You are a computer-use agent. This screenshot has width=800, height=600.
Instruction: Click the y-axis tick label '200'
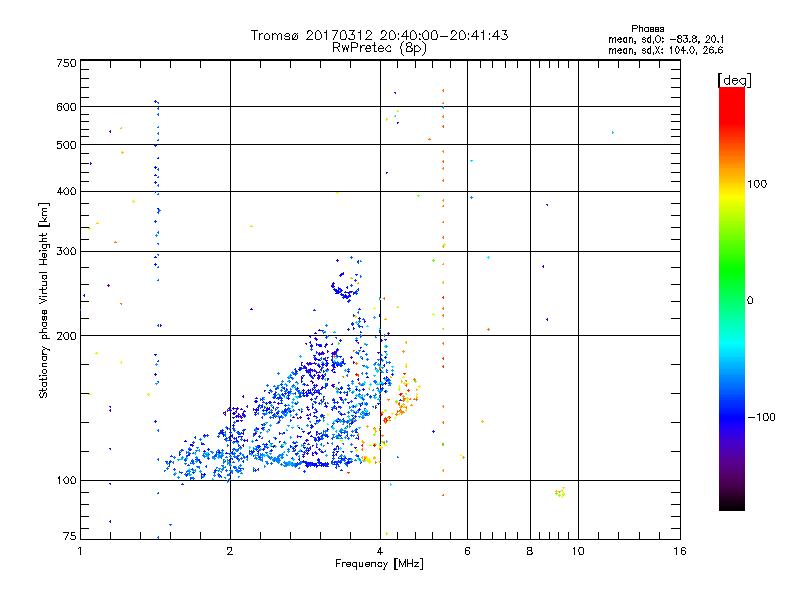[66, 336]
